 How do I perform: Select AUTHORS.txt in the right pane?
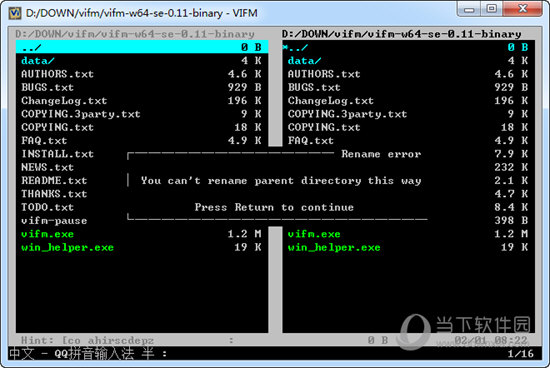[x=324, y=74]
